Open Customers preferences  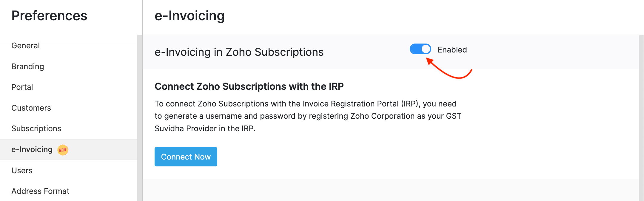pos(31,108)
